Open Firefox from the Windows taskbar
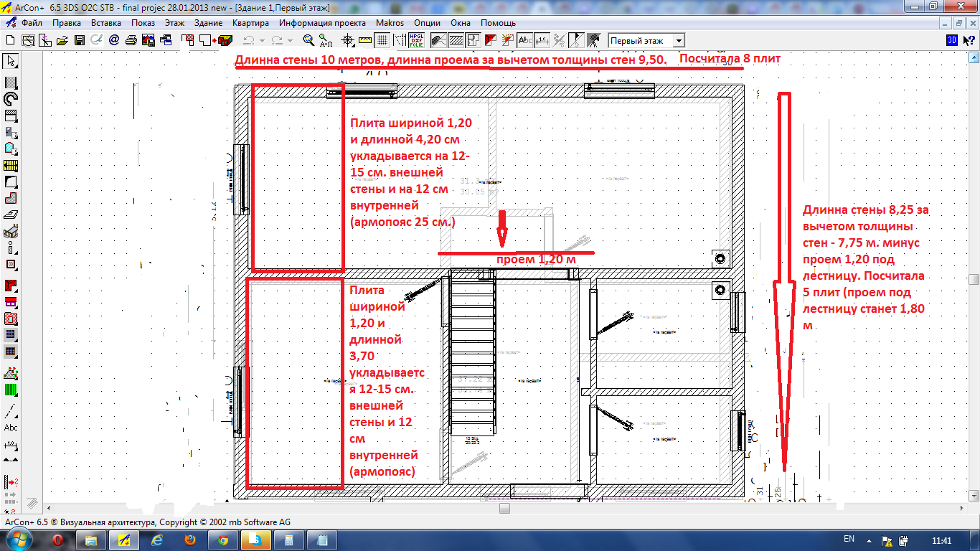Viewport: 980px width, 551px height. click(x=189, y=539)
